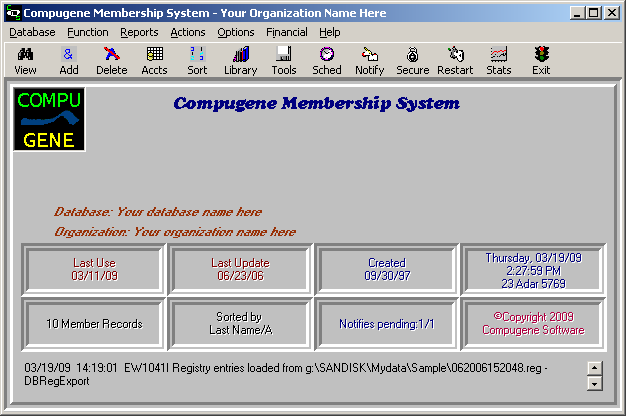This screenshot has width=626, height=416.
Task: Click the Restart toolbar icon
Action: coord(455,61)
